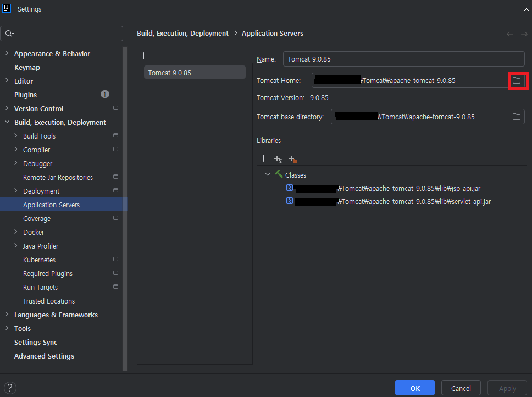
Task: Open Trusted Locations settings
Action: pyautogui.click(x=49, y=301)
